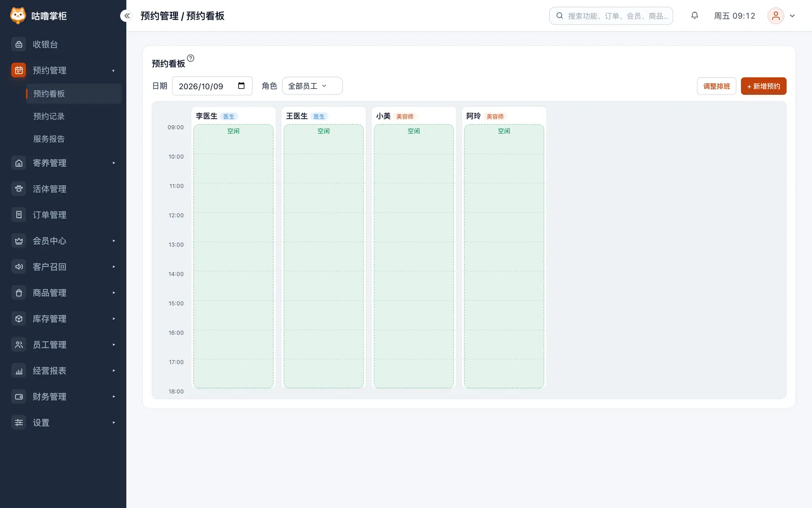Click 王医生's 空闲 slot
The height and width of the screenshot is (508, 812).
point(324,256)
